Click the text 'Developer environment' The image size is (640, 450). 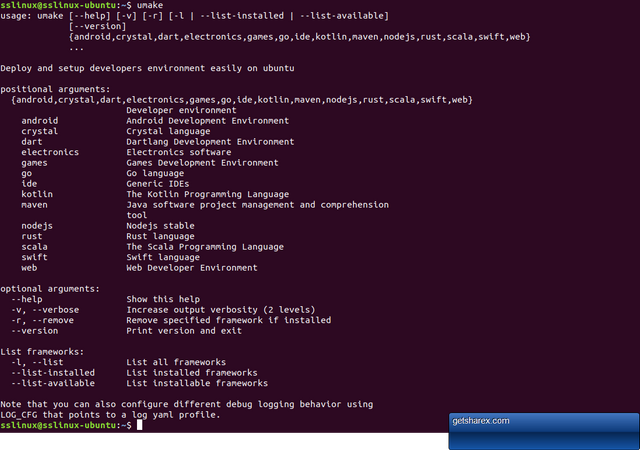click(181, 110)
